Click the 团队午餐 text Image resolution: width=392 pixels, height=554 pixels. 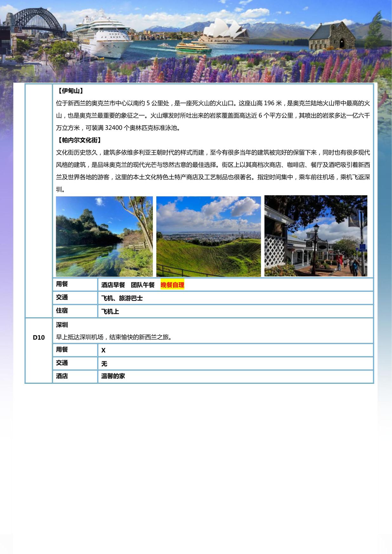(143, 285)
